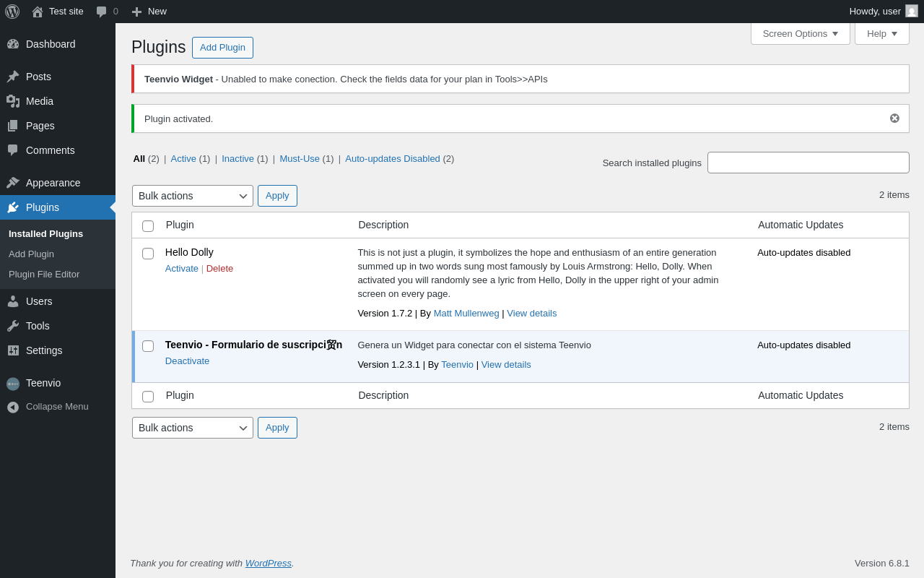Filter by Auto-updates Disabled

tap(393, 159)
